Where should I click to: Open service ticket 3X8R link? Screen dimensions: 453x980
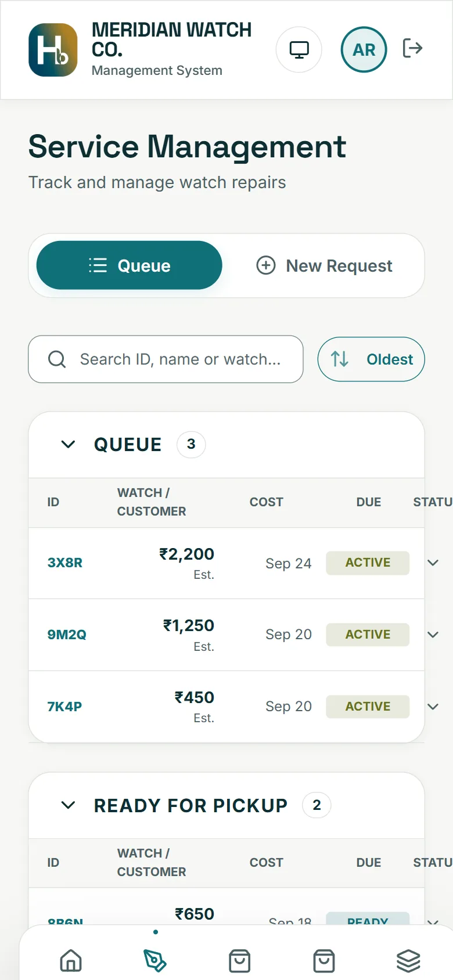(65, 563)
